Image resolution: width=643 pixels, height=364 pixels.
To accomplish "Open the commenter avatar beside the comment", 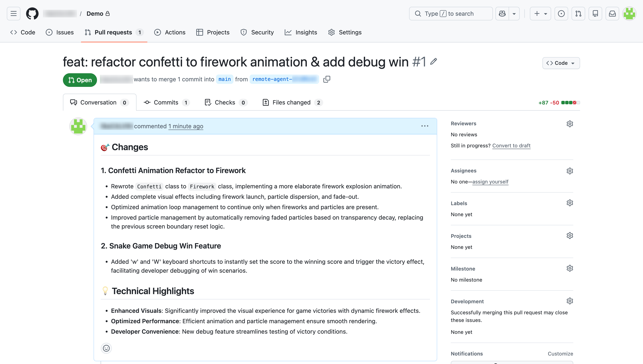I will coord(78,126).
